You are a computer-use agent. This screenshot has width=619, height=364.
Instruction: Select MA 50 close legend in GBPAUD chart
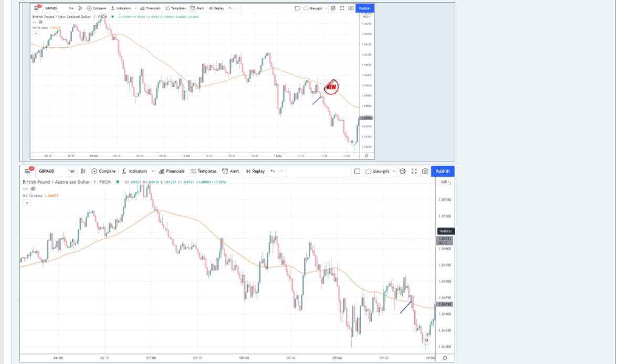click(x=40, y=196)
